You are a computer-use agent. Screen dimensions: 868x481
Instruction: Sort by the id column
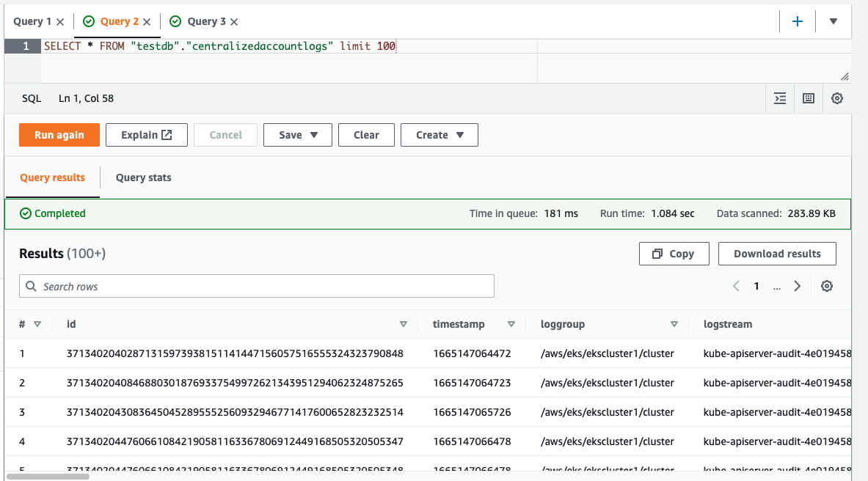click(403, 324)
